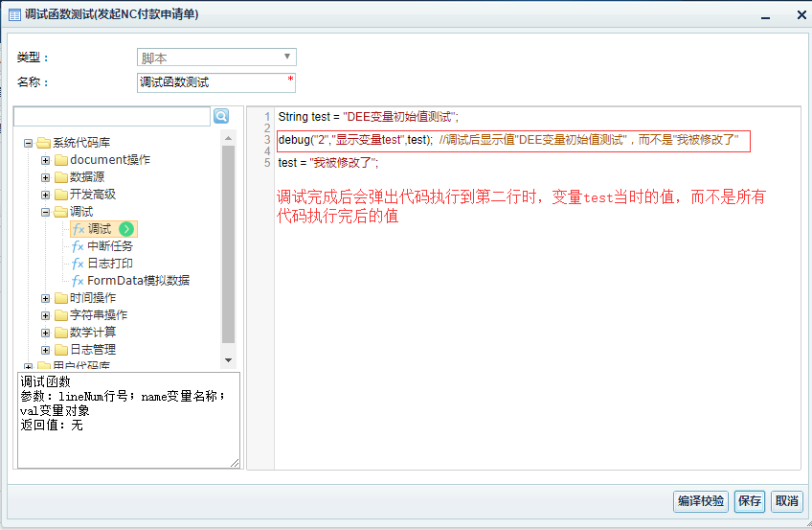The image size is (812, 530).
Task: Click the fx icon of FormData模拟数据
Action: click(x=78, y=281)
